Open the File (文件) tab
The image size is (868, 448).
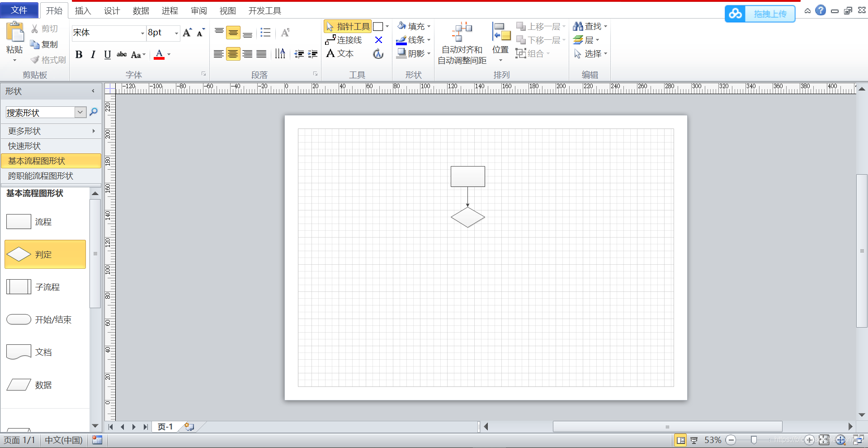click(x=19, y=10)
